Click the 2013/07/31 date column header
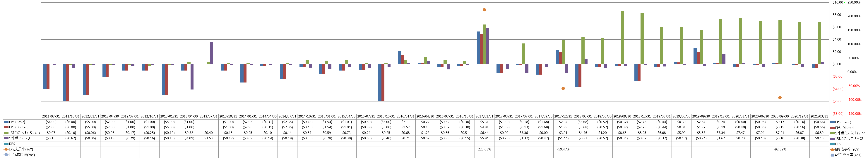This screenshot has height=158, width=868. pyautogui.click(x=209, y=116)
